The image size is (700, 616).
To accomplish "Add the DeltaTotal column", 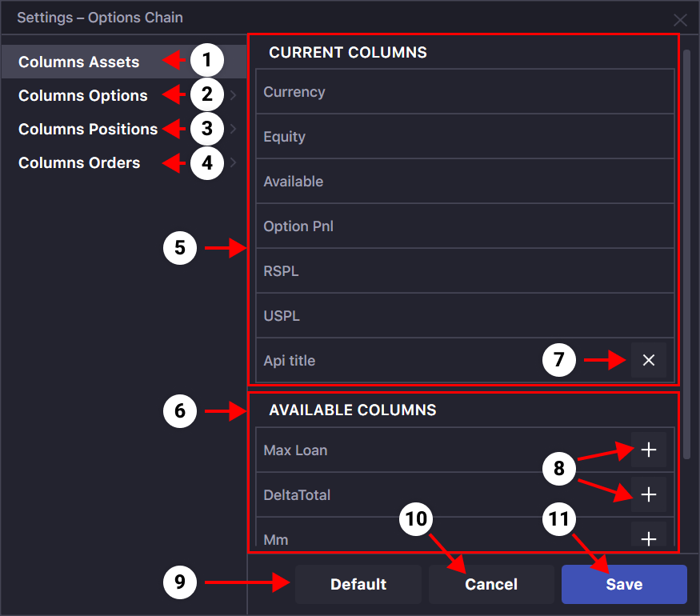I will point(648,494).
